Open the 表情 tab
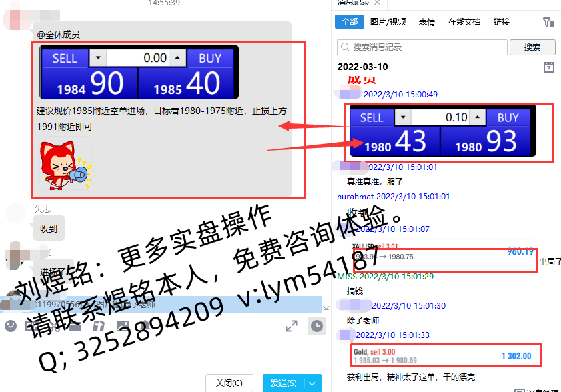Viewport: 561px width, 392px height. 427,22
